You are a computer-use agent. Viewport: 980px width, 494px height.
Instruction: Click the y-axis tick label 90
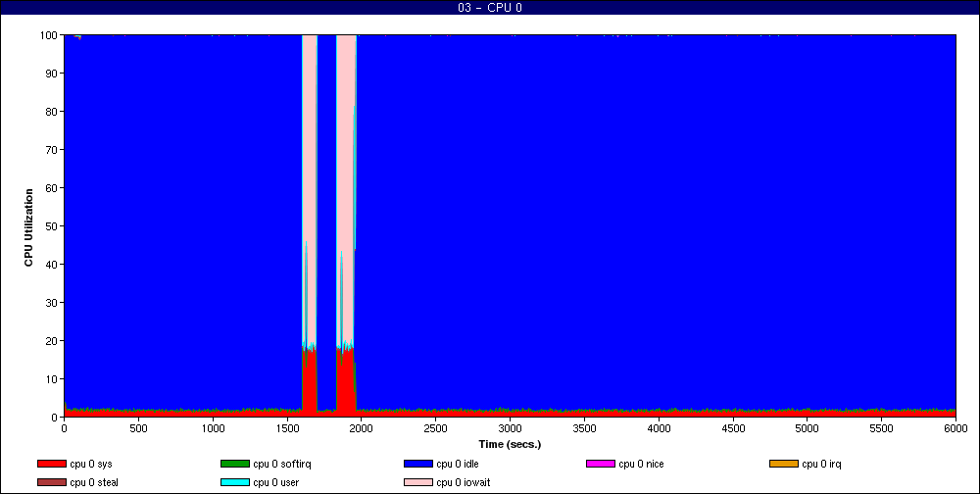pos(53,74)
